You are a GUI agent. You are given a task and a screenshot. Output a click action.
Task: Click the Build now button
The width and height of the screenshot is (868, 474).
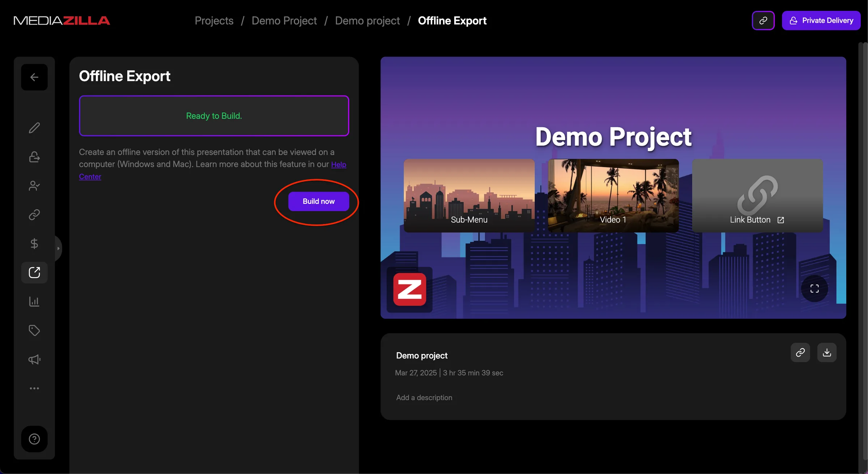click(319, 201)
